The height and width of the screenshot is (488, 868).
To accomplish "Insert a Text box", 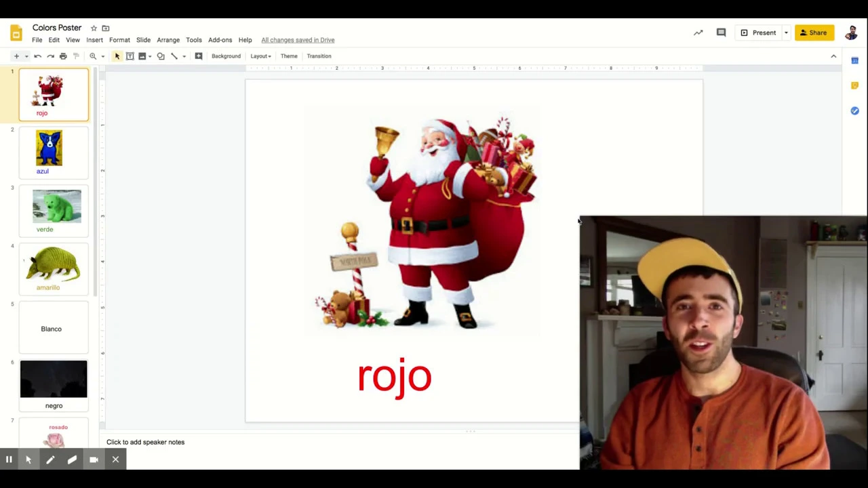I will point(130,56).
